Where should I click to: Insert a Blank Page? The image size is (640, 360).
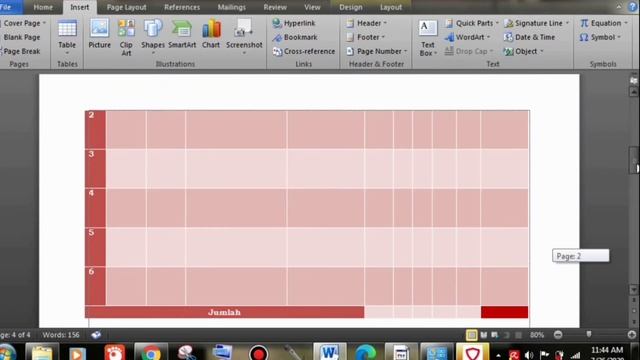21,37
